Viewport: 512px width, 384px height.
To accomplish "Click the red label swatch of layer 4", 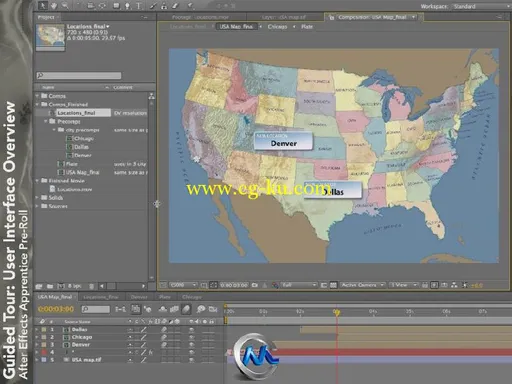I will click(44, 352).
